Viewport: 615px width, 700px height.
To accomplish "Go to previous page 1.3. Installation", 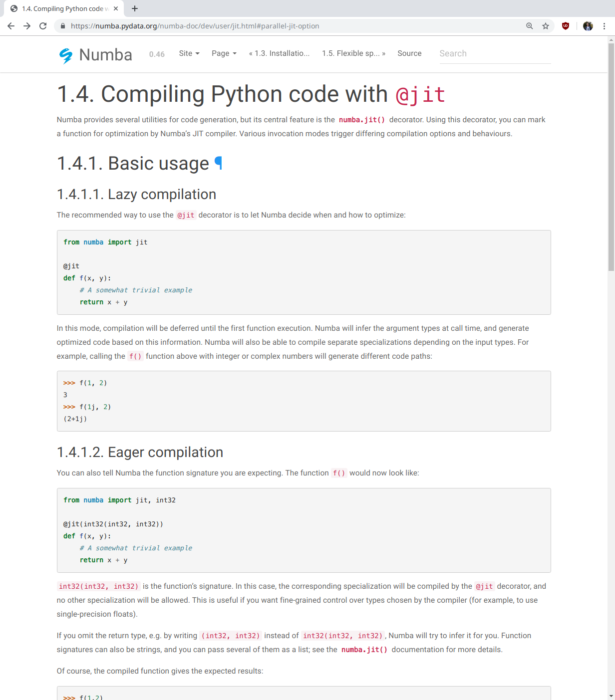I will click(x=279, y=53).
